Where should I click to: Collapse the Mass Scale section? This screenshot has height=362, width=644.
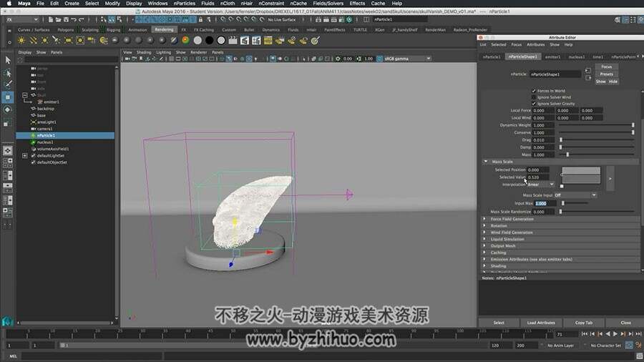(x=486, y=161)
